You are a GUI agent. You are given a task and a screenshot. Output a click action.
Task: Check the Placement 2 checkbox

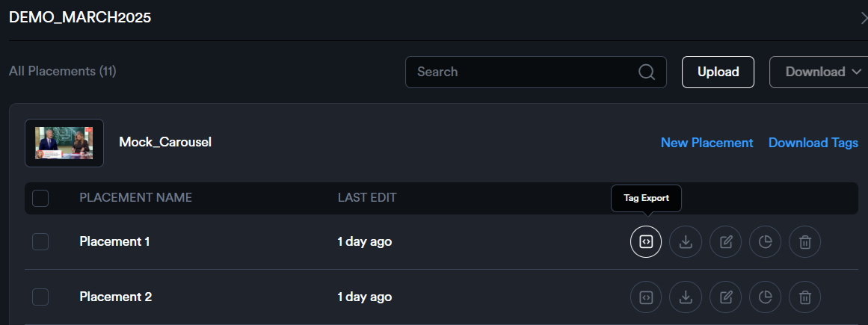coord(40,297)
